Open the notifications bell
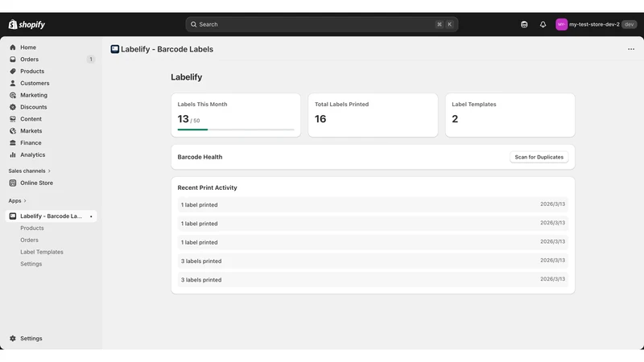This screenshot has width=644, height=362. [543, 25]
